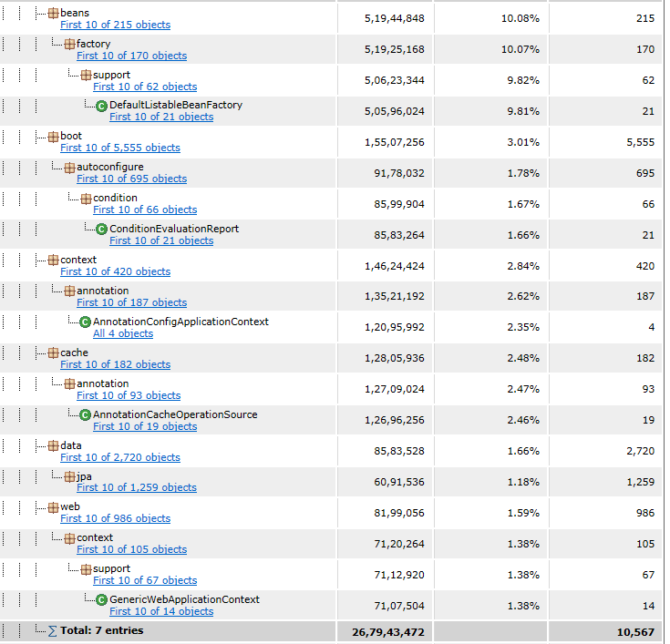Viewport: 670px width, 644px height.
Task: Click the heap value 1,55,07,256
Action: (395, 142)
